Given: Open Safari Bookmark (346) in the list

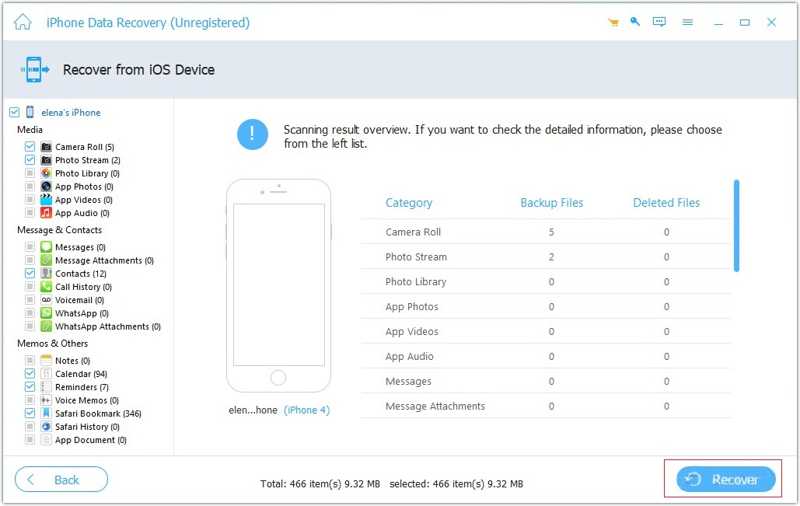Looking at the screenshot, I should pyautogui.click(x=98, y=414).
